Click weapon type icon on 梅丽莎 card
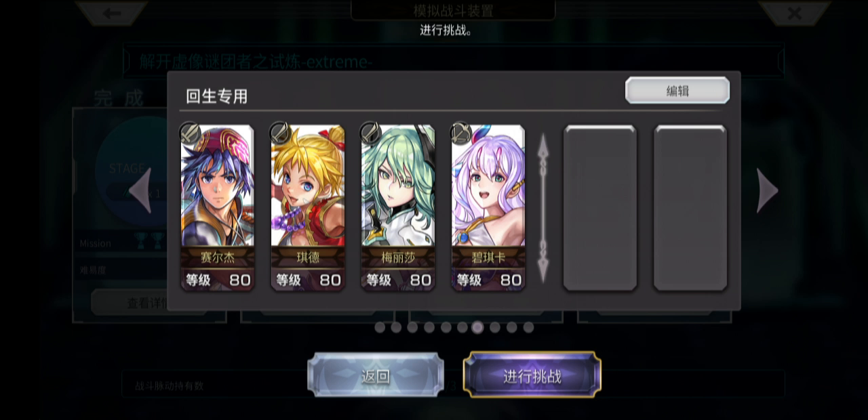868x420 pixels. coord(370,131)
